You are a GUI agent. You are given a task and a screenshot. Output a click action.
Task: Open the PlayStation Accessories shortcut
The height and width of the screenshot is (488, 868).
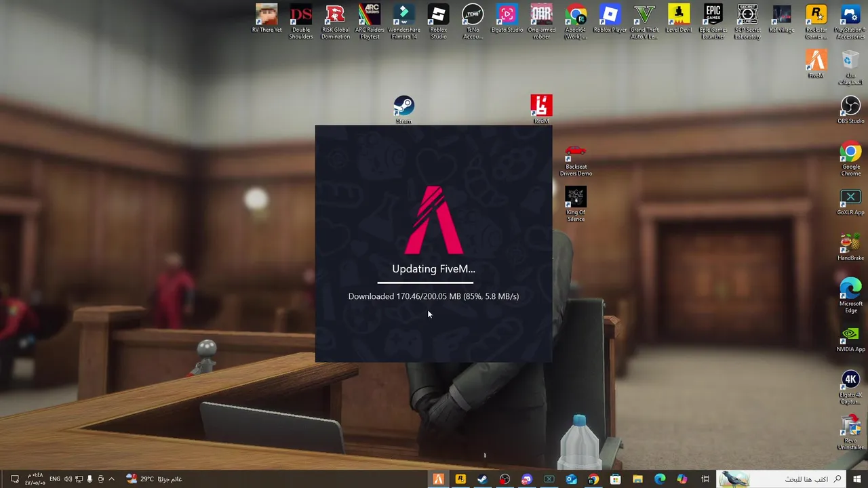coord(850,22)
